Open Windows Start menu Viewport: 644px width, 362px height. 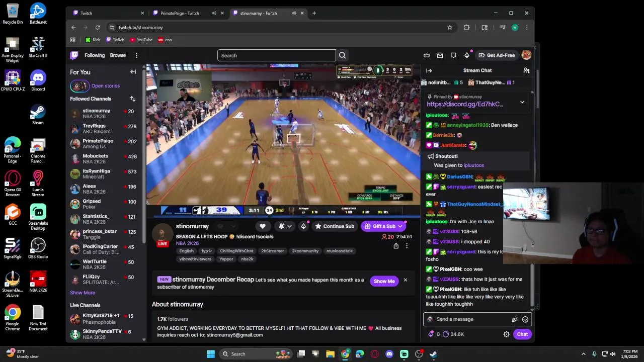coord(211,354)
